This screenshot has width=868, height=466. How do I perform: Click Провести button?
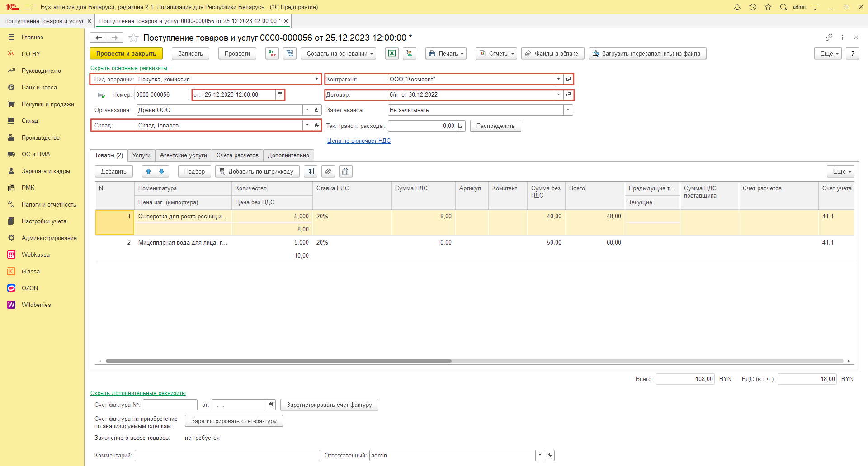(237, 53)
